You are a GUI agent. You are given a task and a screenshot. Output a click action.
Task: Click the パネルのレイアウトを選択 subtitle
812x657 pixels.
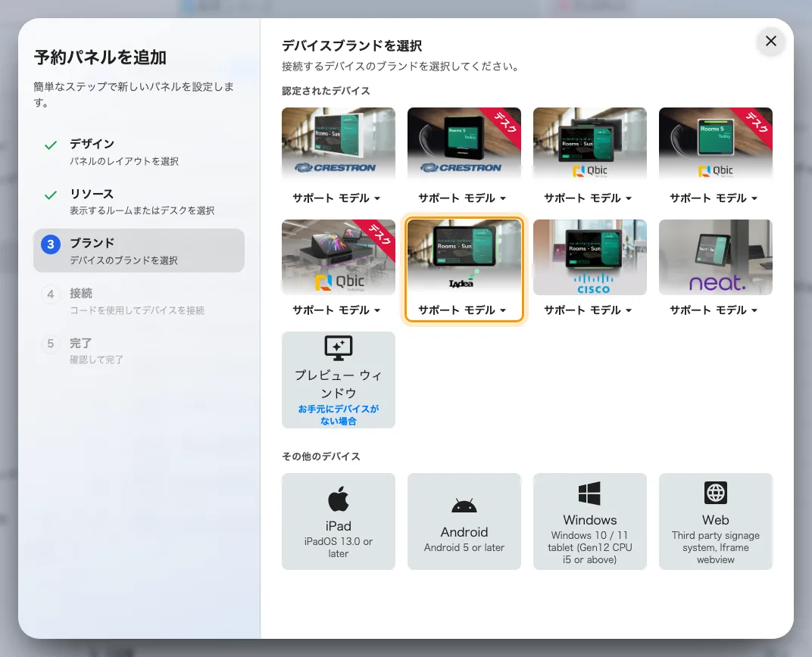coord(124,161)
